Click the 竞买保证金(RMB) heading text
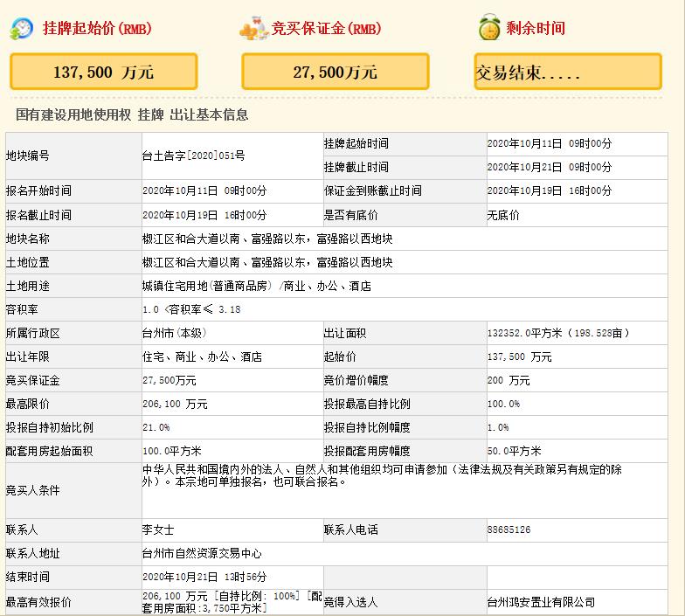Viewport: 685px width, 616px height. (x=328, y=28)
